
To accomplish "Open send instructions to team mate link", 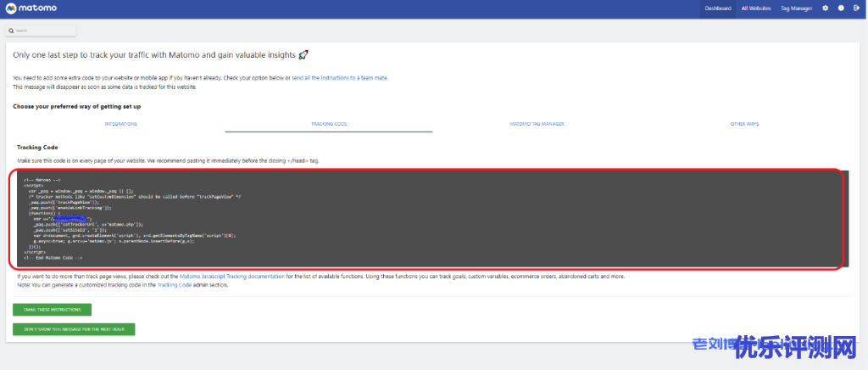I will pyautogui.click(x=340, y=77).
